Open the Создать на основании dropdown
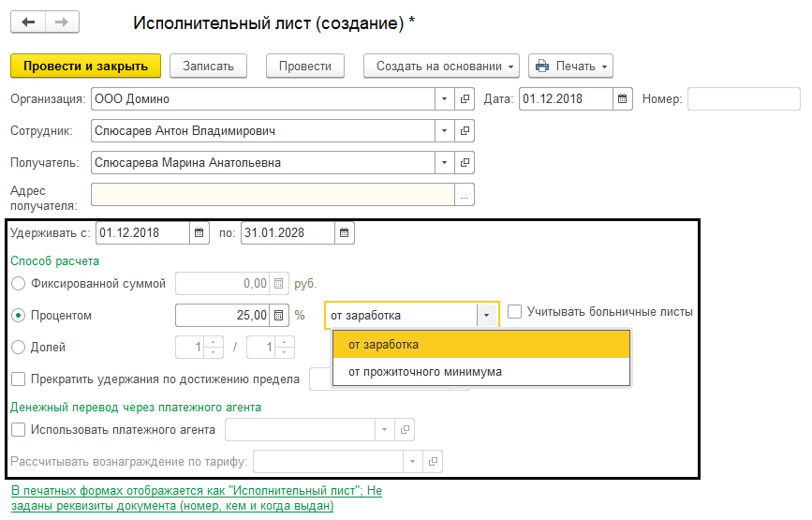 [440, 67]
